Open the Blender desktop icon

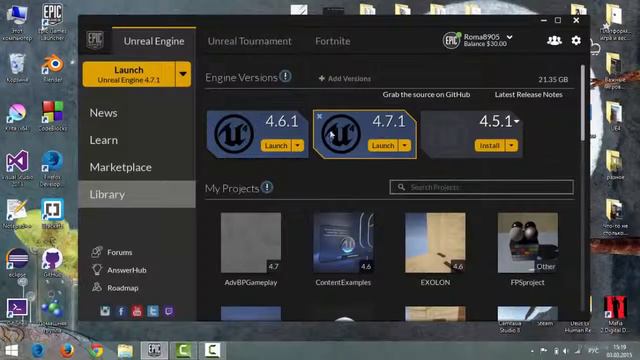click(53, 67)
